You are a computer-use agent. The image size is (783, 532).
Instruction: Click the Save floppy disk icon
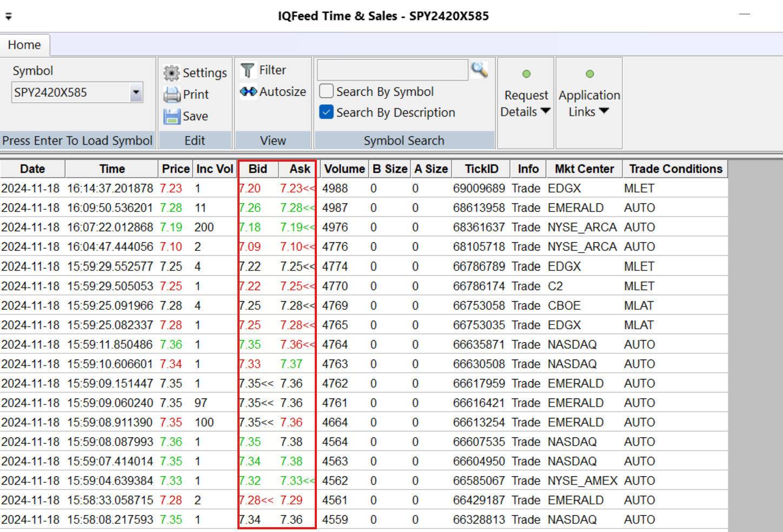[171, 116]
